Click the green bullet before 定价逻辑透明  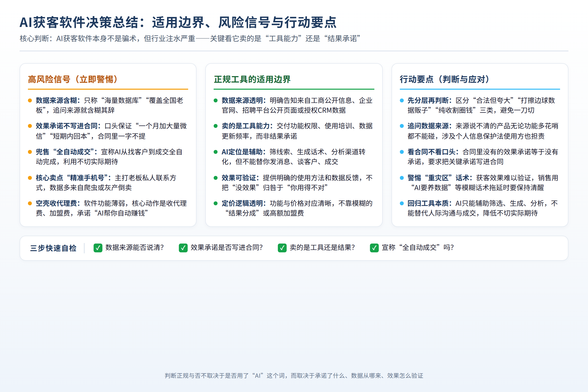216,204
